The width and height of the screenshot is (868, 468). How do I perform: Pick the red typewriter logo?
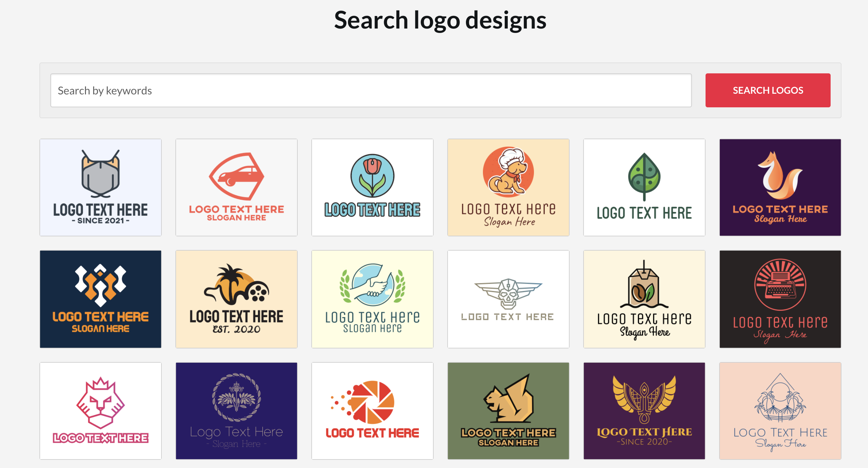point(780,299)
